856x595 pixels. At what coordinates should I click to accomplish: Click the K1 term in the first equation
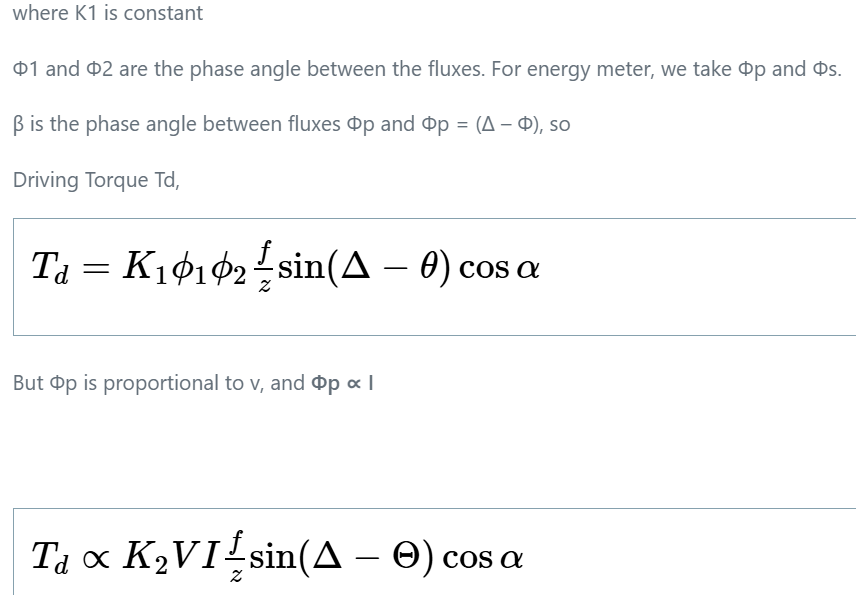tap(145, 268)
